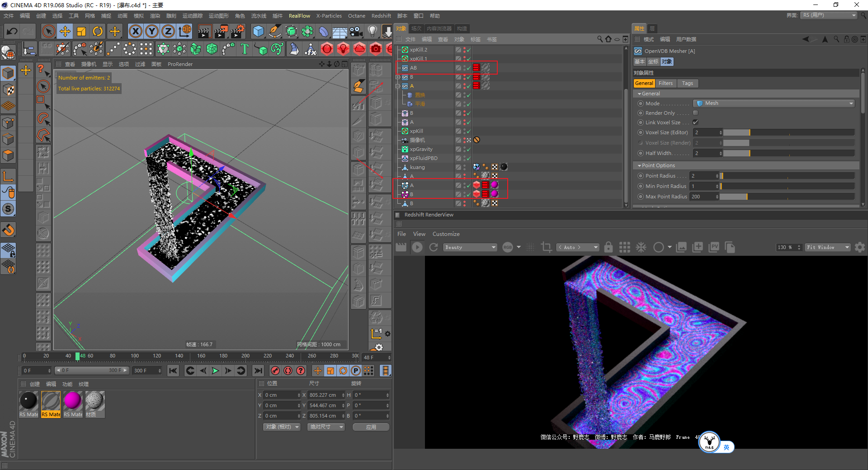Go to end of animation
Screen dimensions: 868x470
tap(258, 371)
